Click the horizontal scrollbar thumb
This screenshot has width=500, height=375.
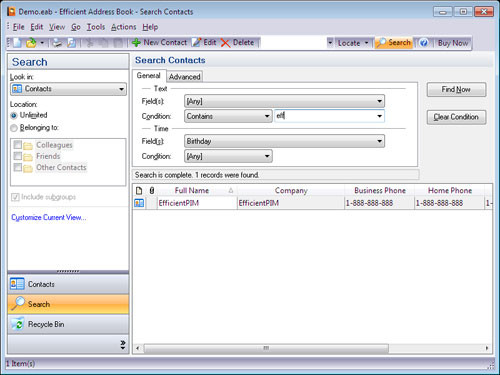[266, 348]
